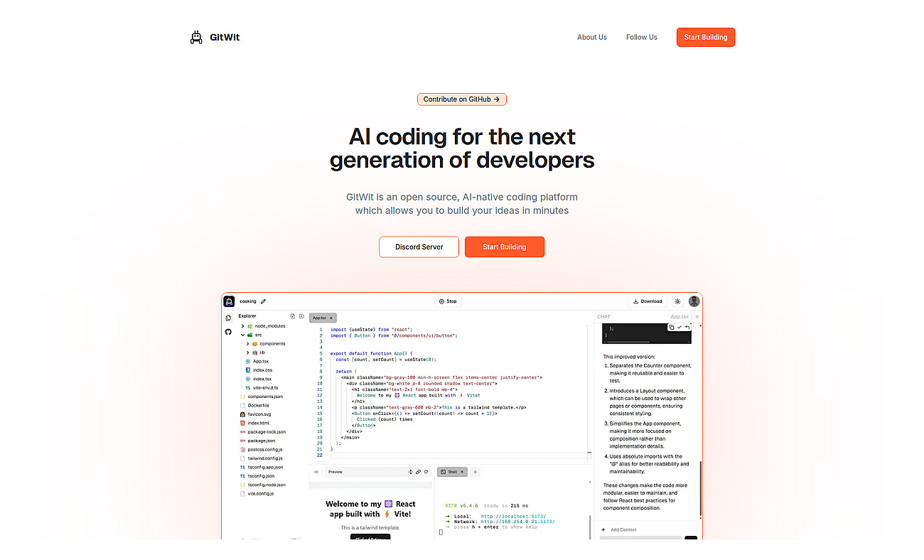
Task: Copy the preview link icon
Action: (418, 472)
